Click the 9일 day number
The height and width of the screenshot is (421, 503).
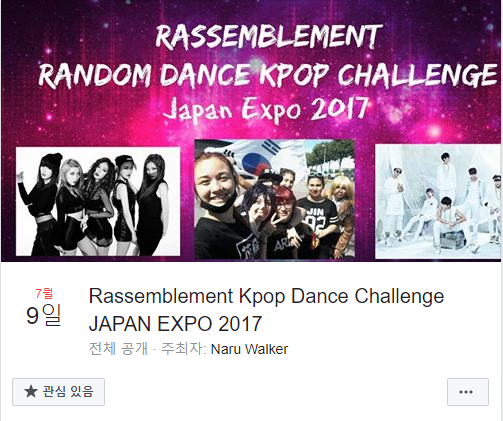(x=44, y=315)
